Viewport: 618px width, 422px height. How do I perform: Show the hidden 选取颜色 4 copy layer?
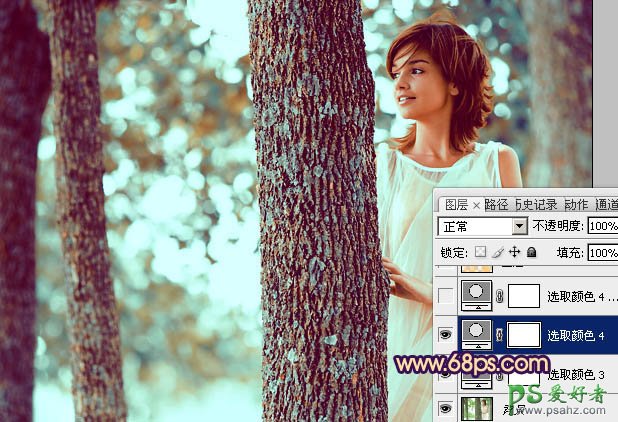click(446, 295)
